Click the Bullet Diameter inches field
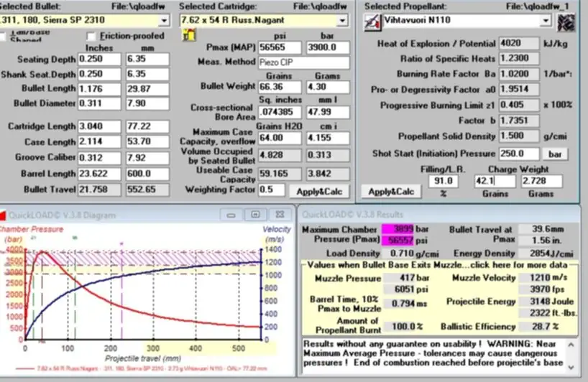 click(x=99, y=103)
